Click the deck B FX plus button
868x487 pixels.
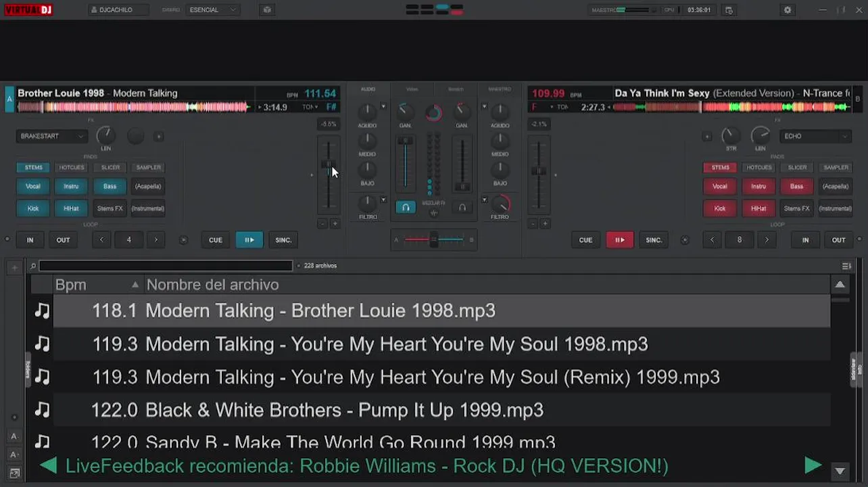[x=708, y=137]
